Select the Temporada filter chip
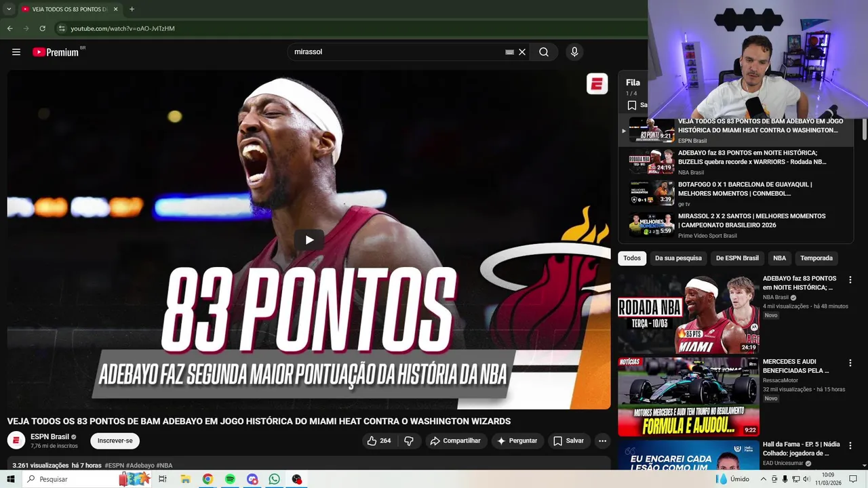 [x=816, y=258]
